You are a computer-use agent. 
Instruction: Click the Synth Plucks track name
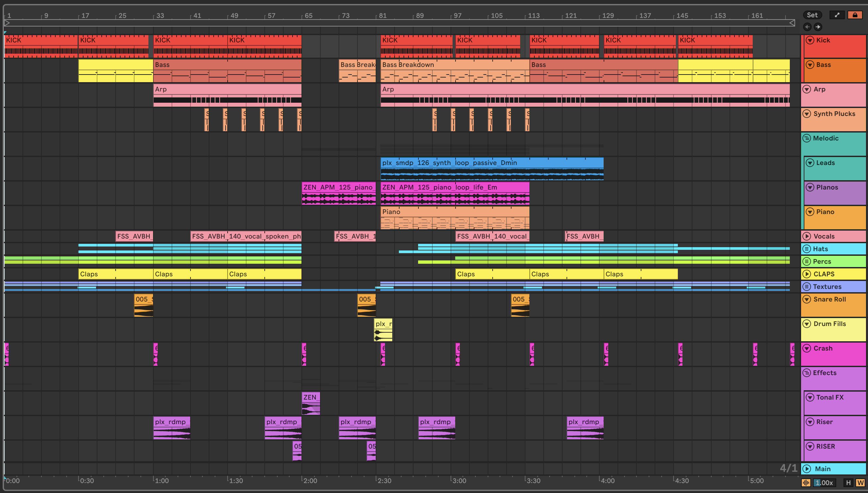point(834,114)
